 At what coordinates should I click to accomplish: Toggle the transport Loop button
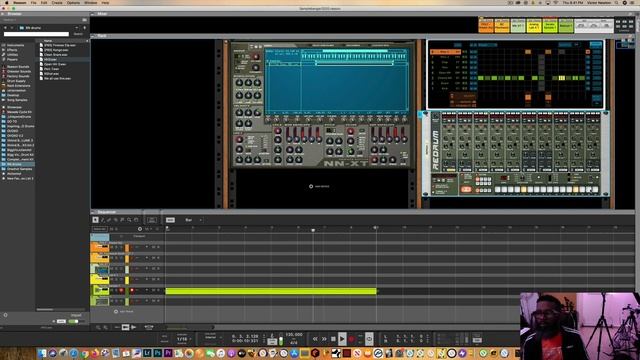[x=369, y=339]
